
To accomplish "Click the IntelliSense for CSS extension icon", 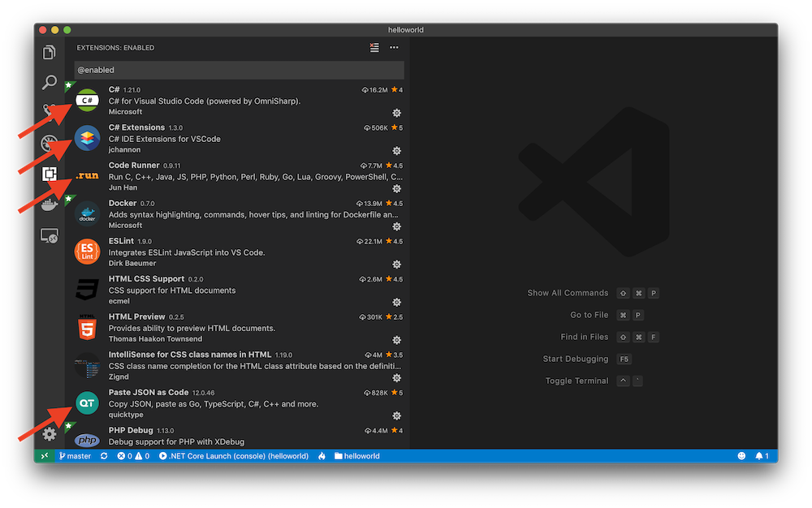I will click(x=87, y=365).
